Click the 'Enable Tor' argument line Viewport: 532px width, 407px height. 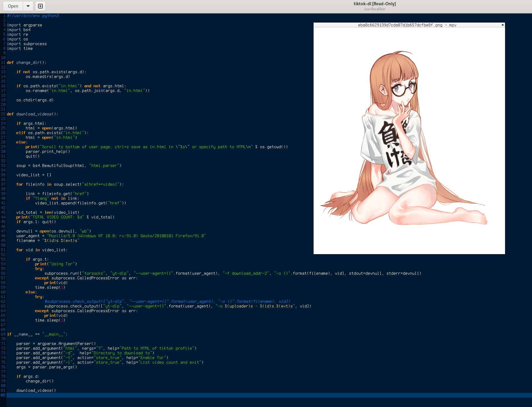tap(92, 358)
